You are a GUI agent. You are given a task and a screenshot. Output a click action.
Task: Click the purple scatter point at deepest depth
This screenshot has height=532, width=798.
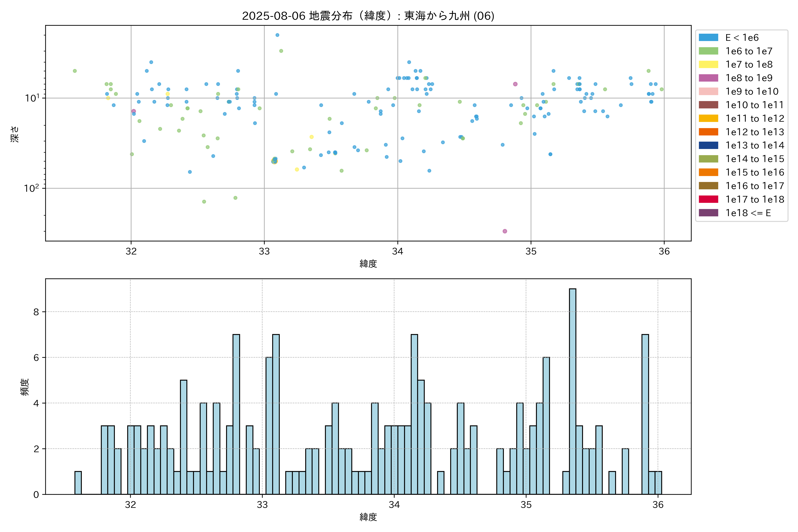coord(505,231)
